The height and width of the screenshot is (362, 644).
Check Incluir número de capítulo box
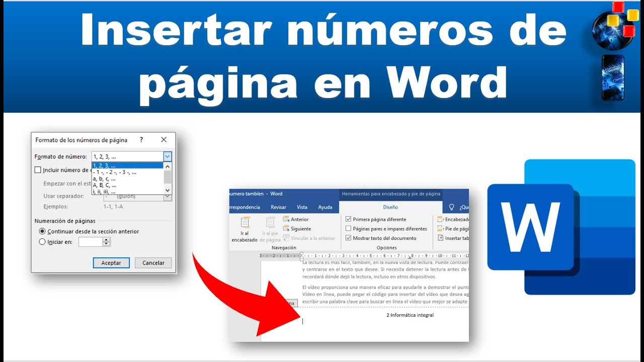click(38, 170)
